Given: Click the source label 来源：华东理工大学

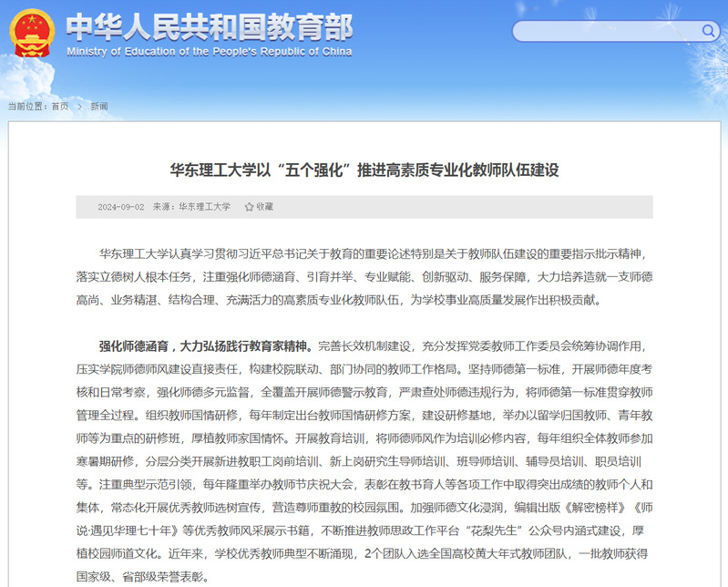Looking at the screenshot, I should click(x=191, y=207).
